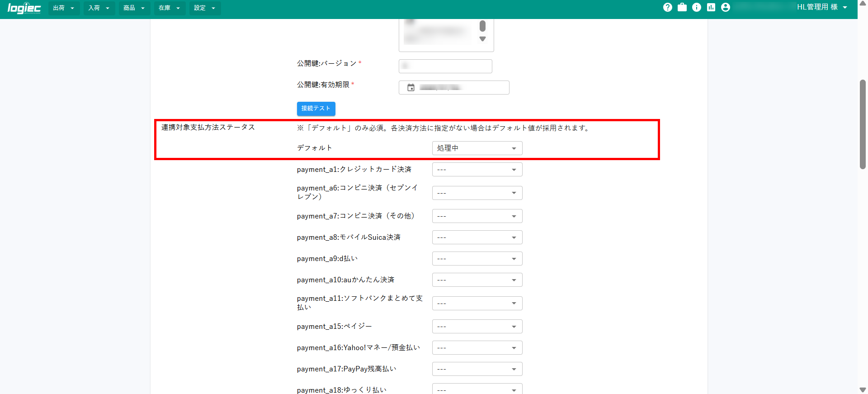Click the user account avatar icon
This screenshot has width=868, height=394.
(725, 7)
